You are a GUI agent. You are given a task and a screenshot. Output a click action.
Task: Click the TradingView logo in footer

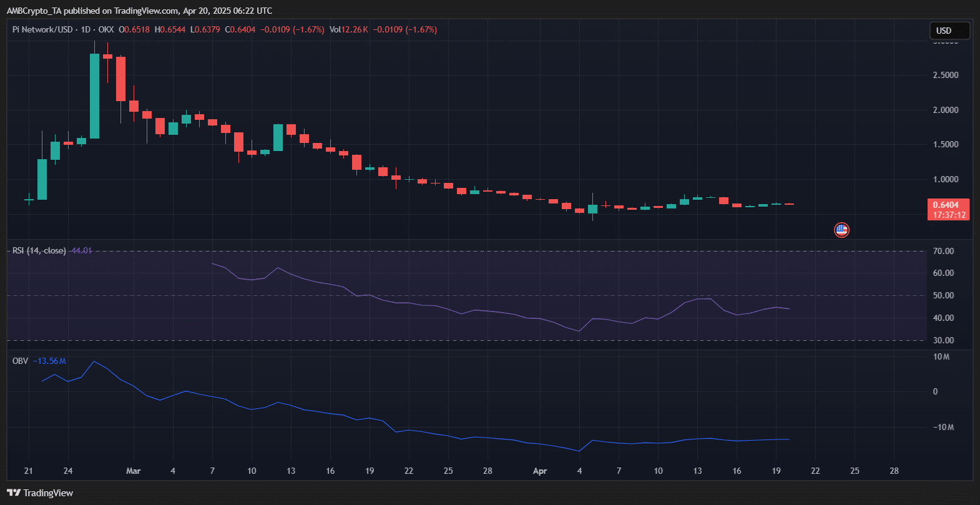pyautogui.click(x=41, y=493)
